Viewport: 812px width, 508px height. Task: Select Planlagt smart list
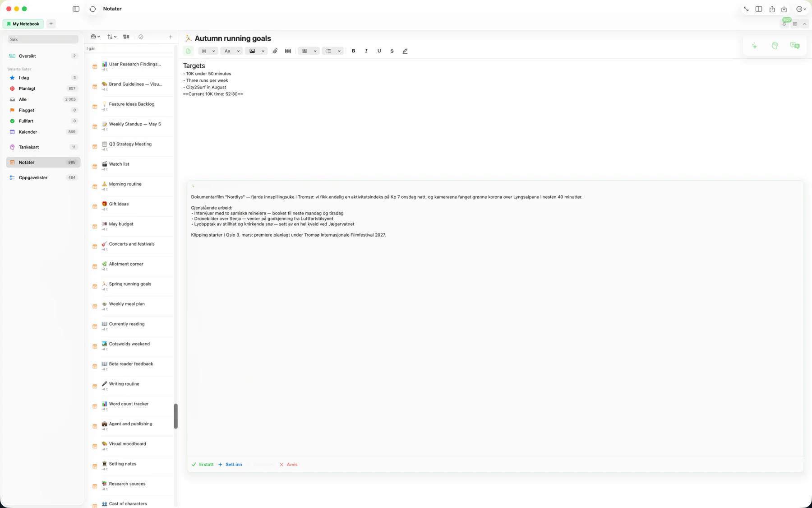click(43, 89)
